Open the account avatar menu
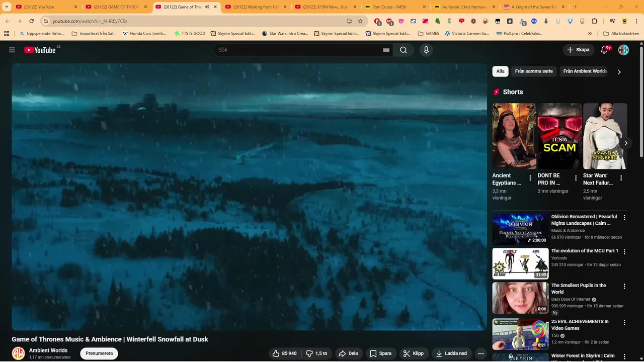This screenshot has width=644, height=362. pos(623,50)
